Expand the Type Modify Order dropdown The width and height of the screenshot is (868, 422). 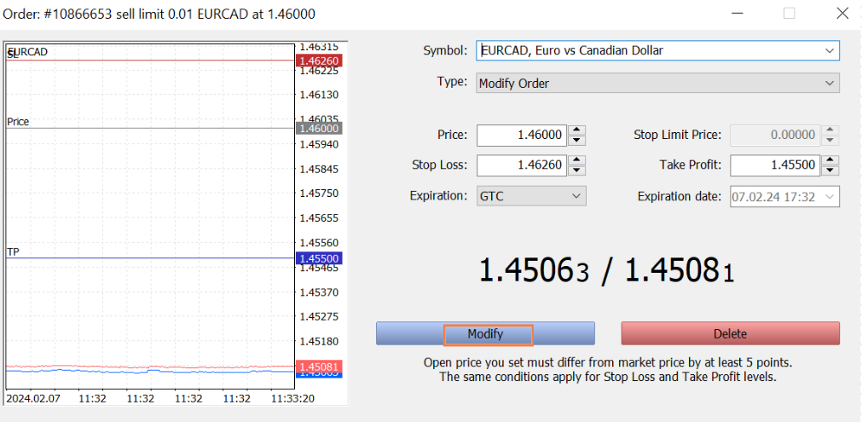(829, 84)
